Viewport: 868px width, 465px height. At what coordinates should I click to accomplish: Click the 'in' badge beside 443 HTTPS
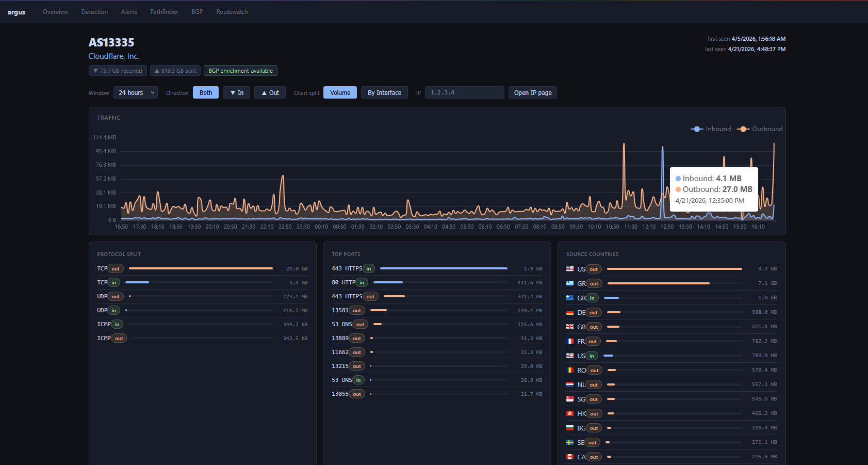point(368,268)
